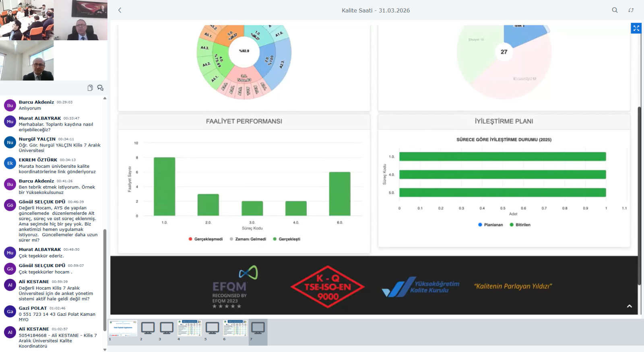Viewport: 644px width, 352px height.
Task: Open search with the magnifier icon
Action: click(615, 10)
